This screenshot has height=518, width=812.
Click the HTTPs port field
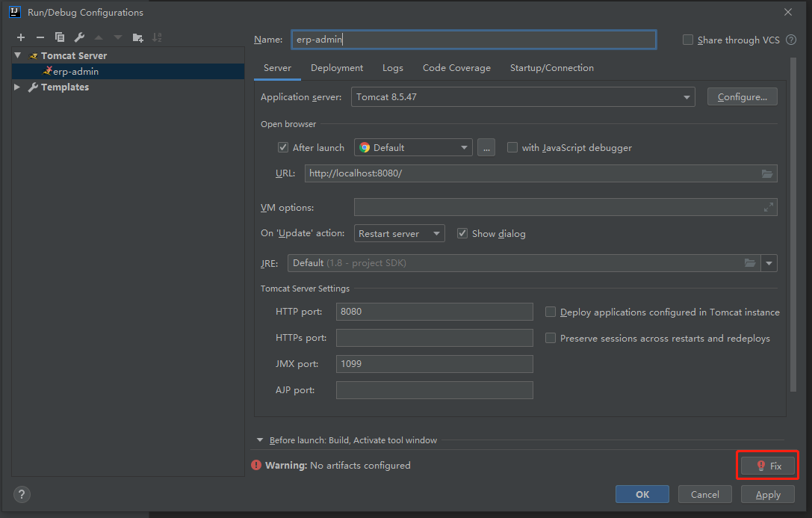tap(435, 338)
